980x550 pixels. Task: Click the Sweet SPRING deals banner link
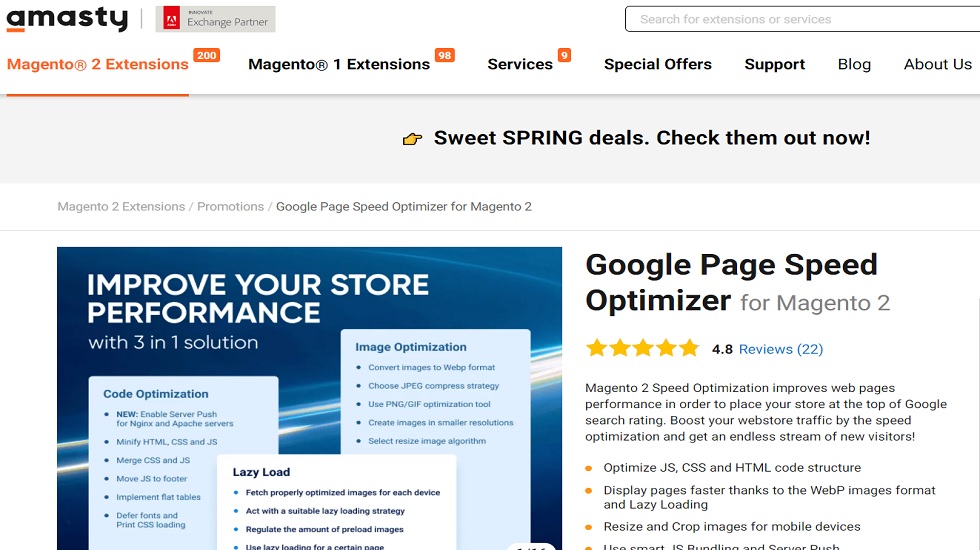tap(652, 138)
